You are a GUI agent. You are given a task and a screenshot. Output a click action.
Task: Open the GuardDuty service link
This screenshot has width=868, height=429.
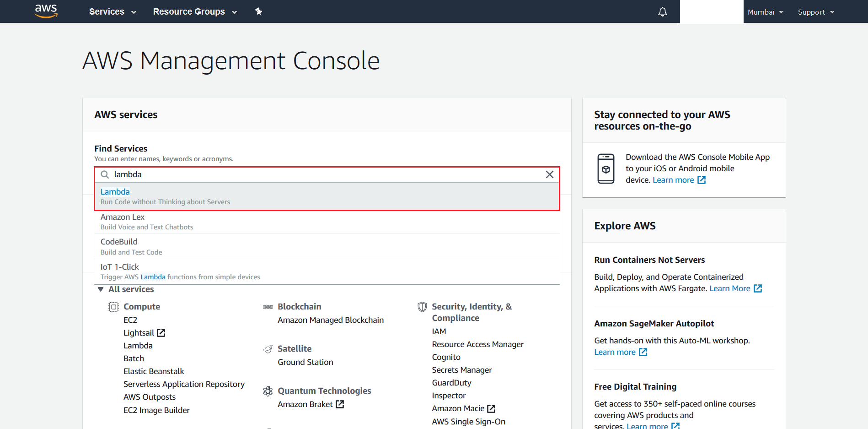(452, 383)
